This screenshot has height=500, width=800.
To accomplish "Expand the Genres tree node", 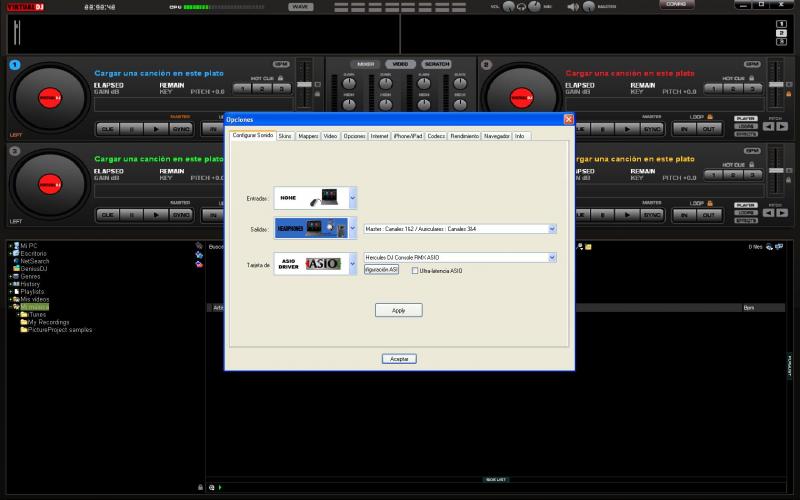I will coord(10,277).
